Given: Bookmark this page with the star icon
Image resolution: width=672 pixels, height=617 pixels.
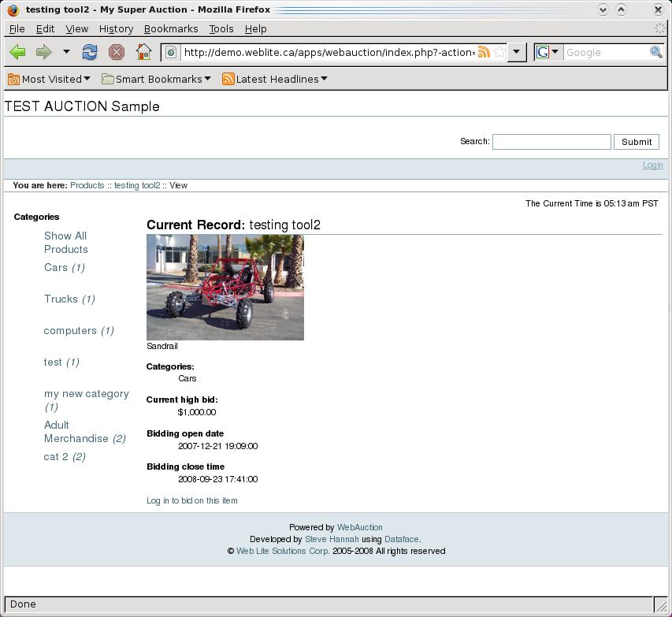Looking at the screenshot, I should tap(499, 53).
